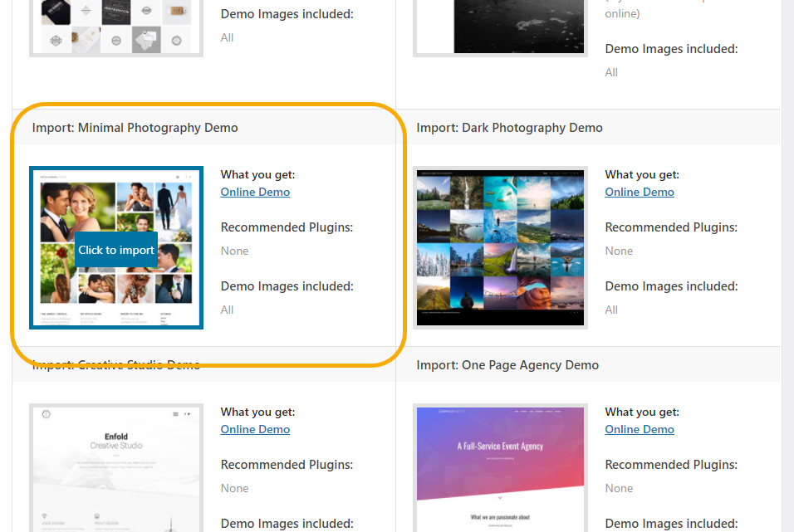Select the dark landscape demo thumbnail at top right

point(500,28)
